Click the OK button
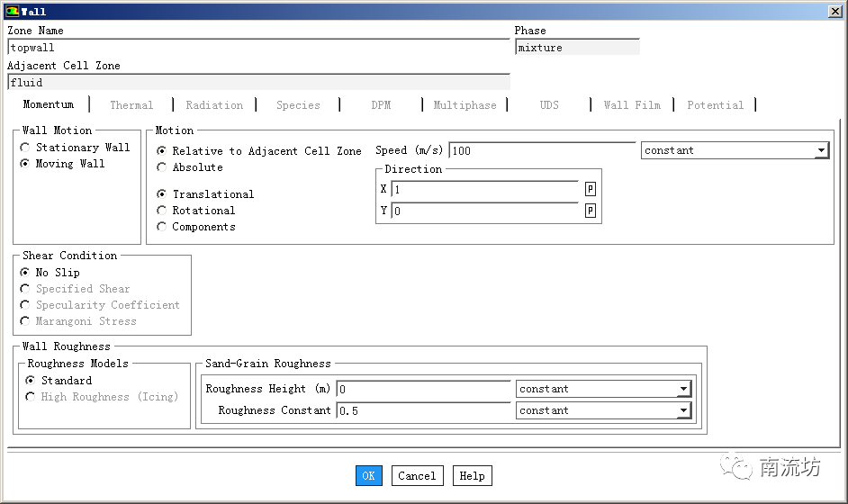This screenshot has width=848, height=504. [x=368, y=476]
